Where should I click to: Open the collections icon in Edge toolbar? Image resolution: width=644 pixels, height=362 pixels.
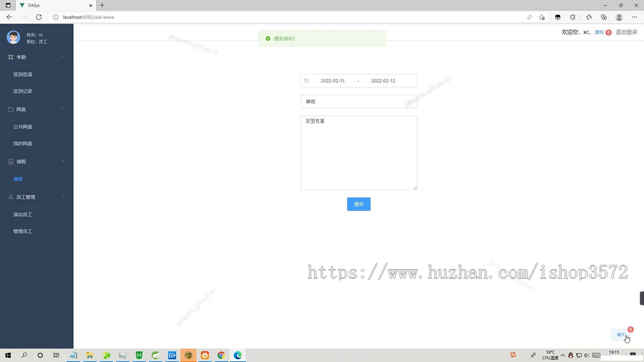tap(604, 17)
